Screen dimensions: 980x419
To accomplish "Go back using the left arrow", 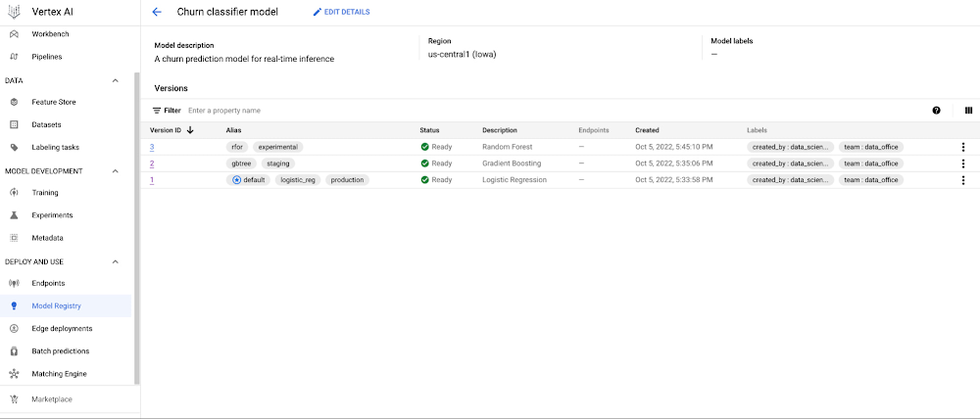I will [157, 12].
